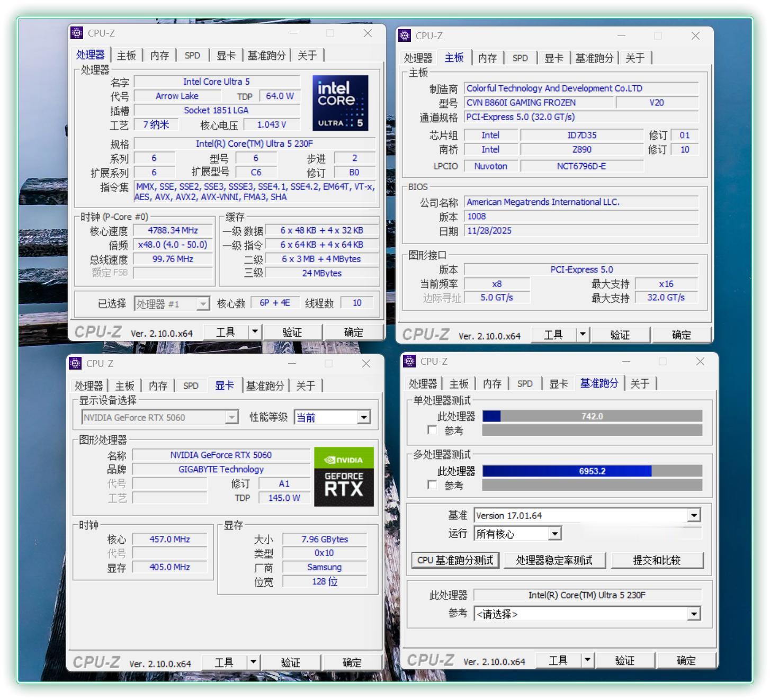
Task: Click the 品牌 value GIGABYTE Technology
Action: (x=221, y=469)
